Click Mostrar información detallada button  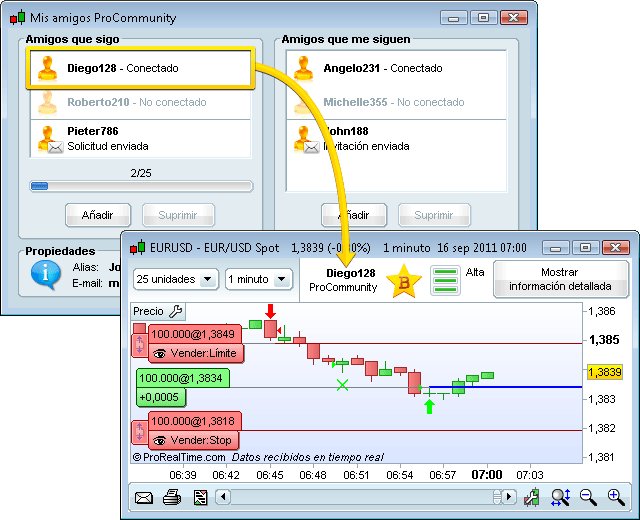(x=559, y=279)
